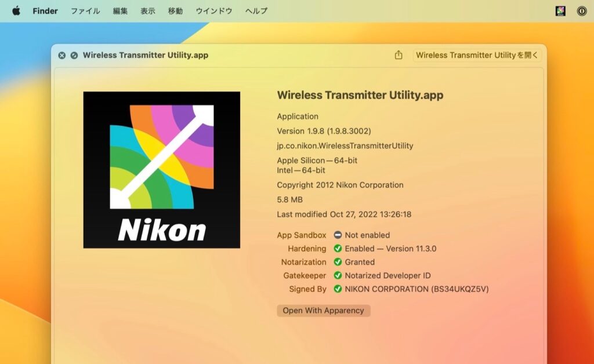Image resolution: width=594 pixels, height=364 pixels.
Task: Click the Not enabled sandbox status text
Action: pos(367,235)
